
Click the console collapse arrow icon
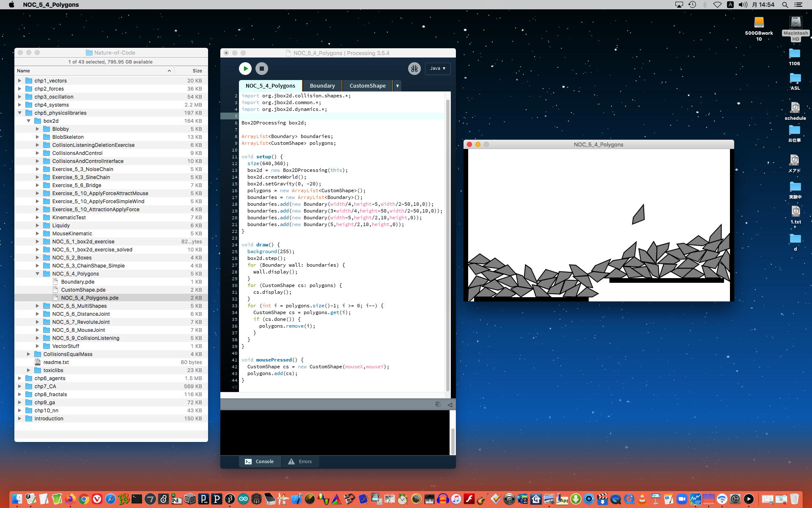tap(450, 405)
